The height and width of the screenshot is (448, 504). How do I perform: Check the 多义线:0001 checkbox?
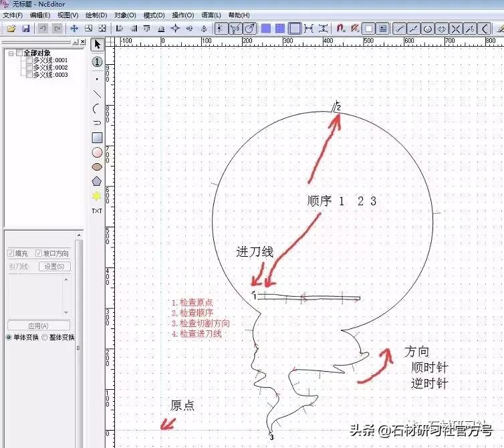[28, 60]
